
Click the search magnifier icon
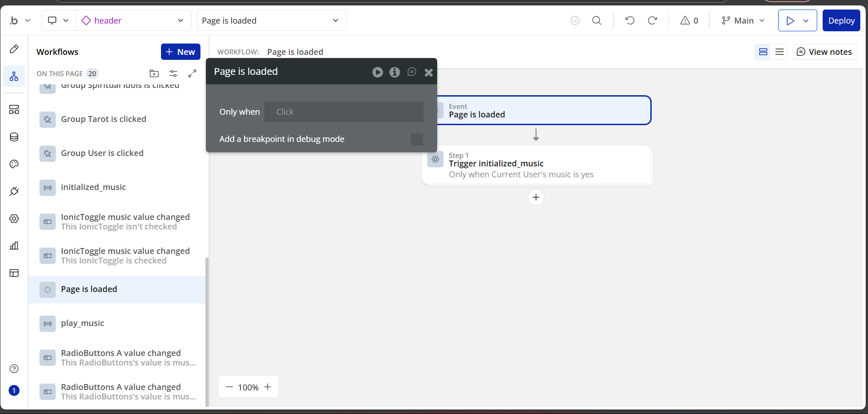pos(597,20)
